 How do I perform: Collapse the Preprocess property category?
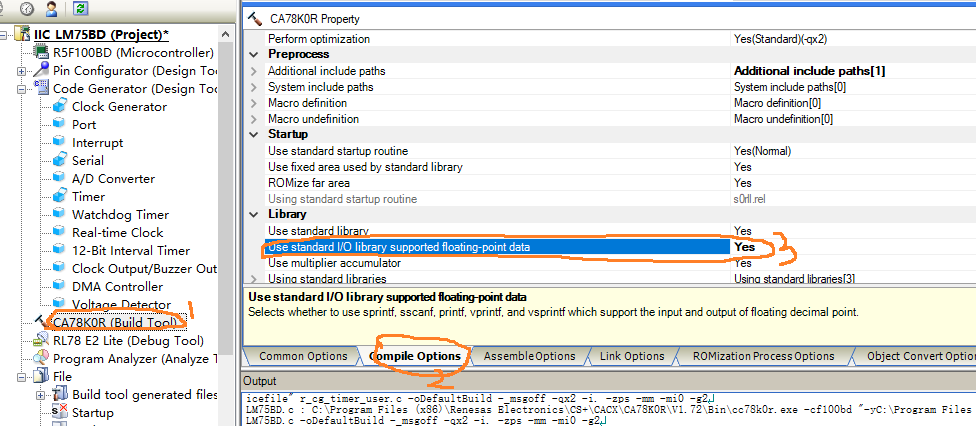tap(253, 55)
